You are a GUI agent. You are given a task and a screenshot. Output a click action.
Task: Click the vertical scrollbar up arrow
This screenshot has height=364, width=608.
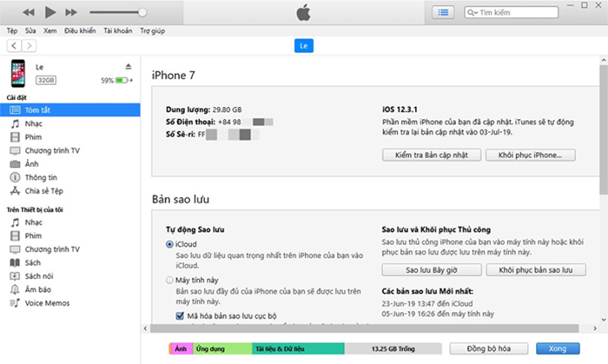[x=604, y=60]
